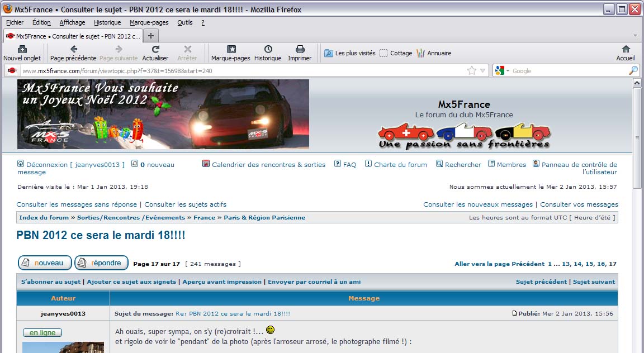Click the Calendrier des rencontres calendar icon
Viewport: 644px width, 353px height.
pyautogui.click(x=206, y=163)
